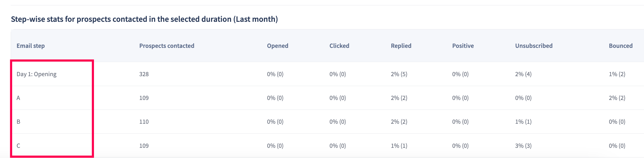Click the 2% (2) bounced value for A

click(x=617, y=98)
